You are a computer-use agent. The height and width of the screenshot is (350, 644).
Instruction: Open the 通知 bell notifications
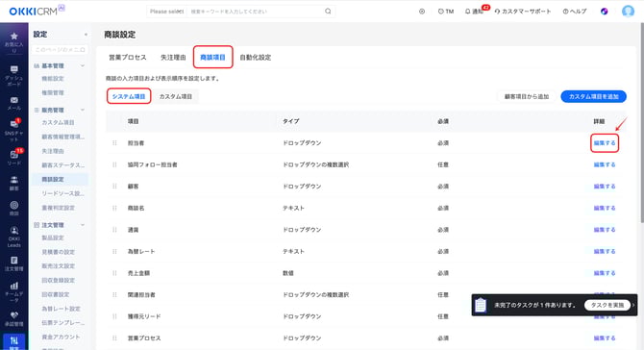tap(474, 12)
